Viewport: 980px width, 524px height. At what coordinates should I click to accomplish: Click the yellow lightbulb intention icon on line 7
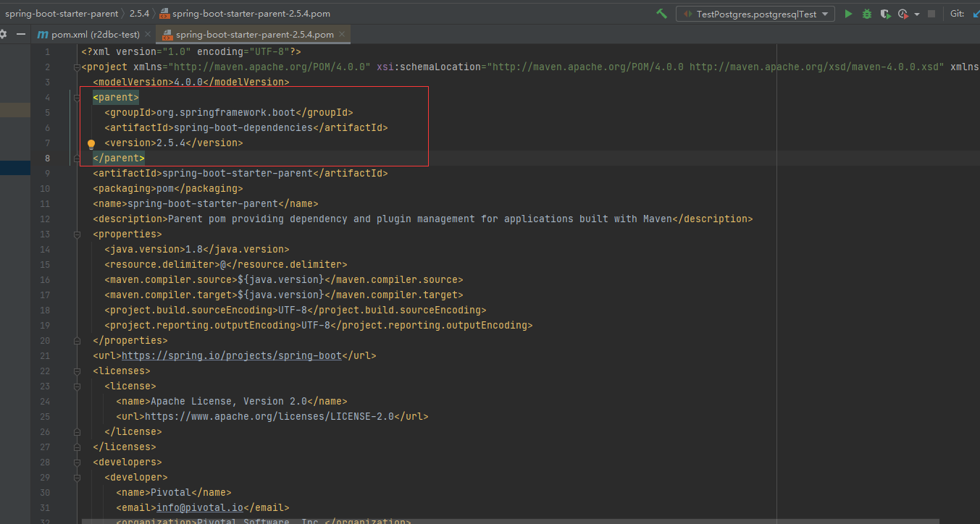91,144
